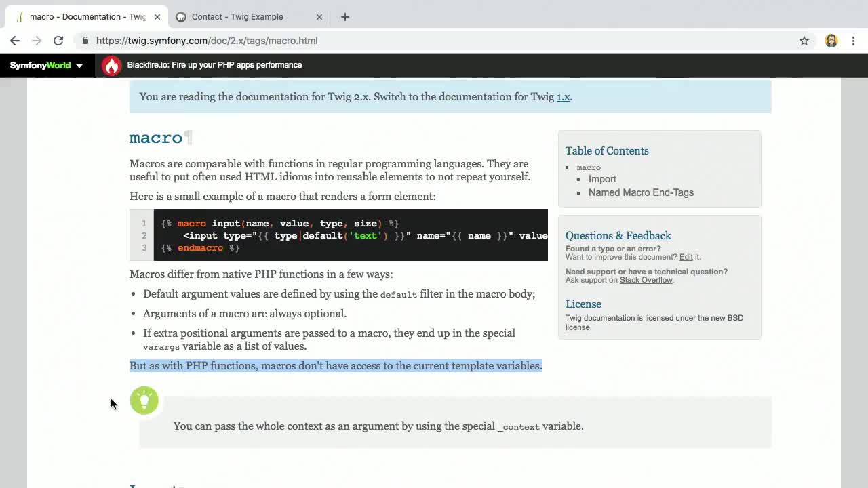Image resolution: width=868 pixels, height=488 pixels.
Task: Click the pilcrow anchor next to macro heading
Action: 189,138
